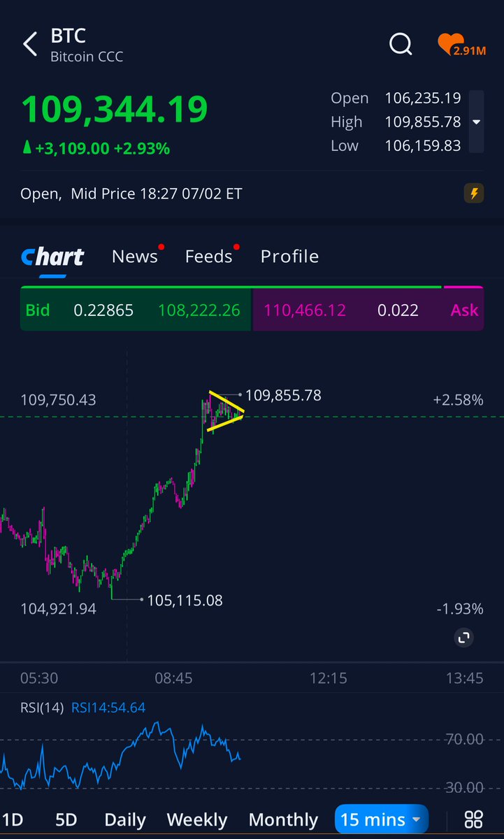Viewport: 504px width, 839px height.
Task: Tap the Ask label
Action: (464, 310)
